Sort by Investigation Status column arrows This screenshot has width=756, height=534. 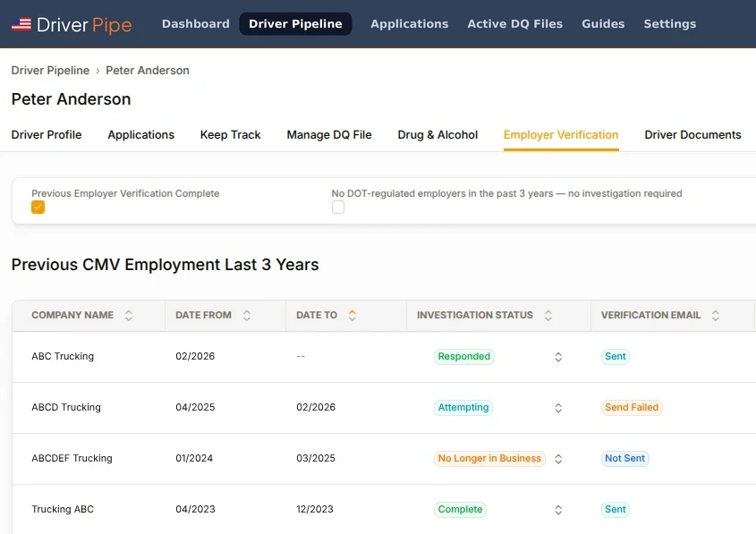pyautogui.click(x=548, y=315)
